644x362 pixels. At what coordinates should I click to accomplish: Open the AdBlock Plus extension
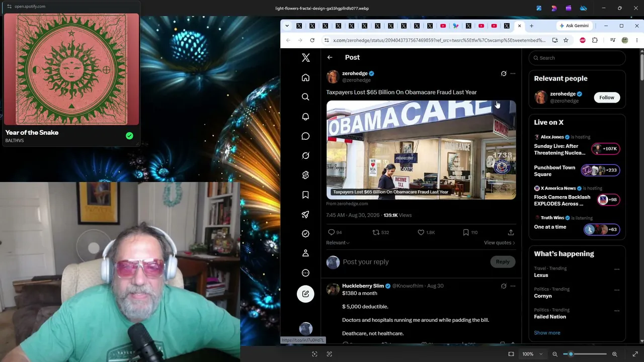coord(583,40)
